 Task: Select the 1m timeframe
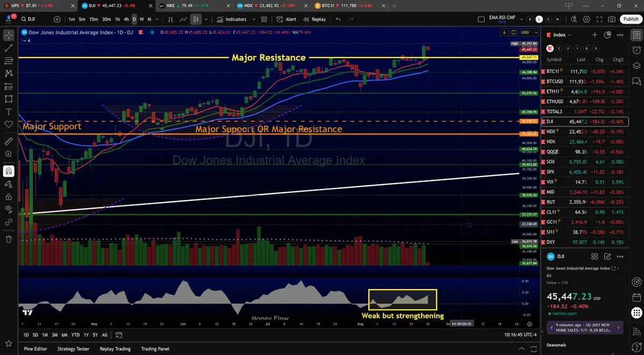(72, 19)
